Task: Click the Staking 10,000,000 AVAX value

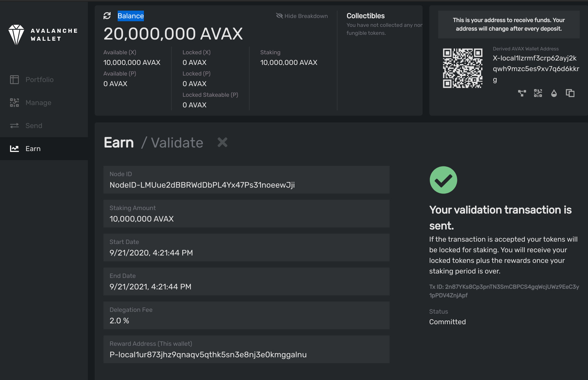Action: [289, 63]
